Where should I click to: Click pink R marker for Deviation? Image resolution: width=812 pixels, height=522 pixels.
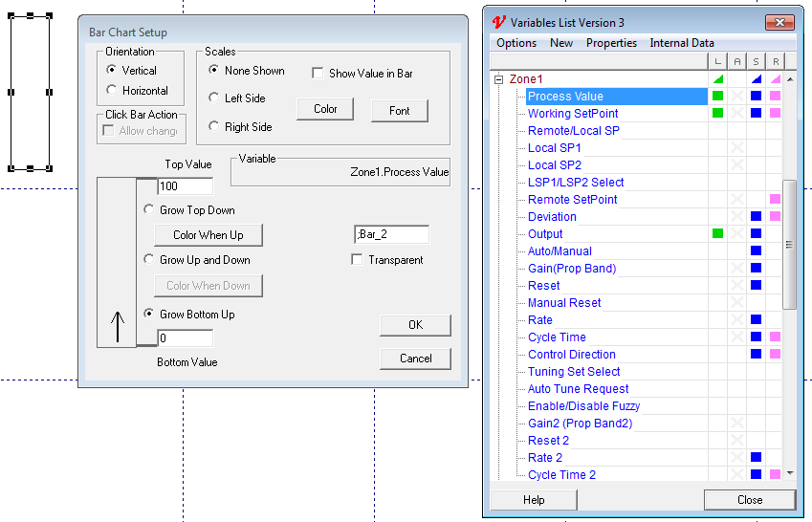pos(775,216)
